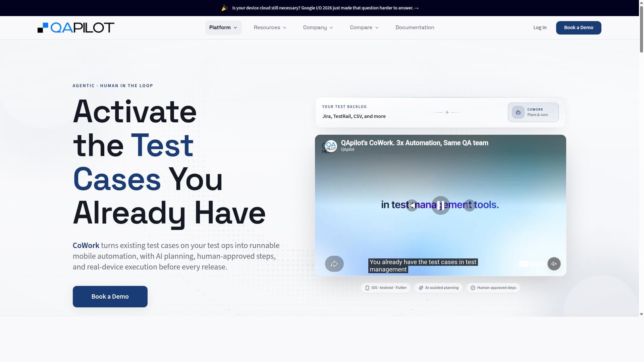Pause the CoWork video
The image size is (644, 362).
coord(440,205)
